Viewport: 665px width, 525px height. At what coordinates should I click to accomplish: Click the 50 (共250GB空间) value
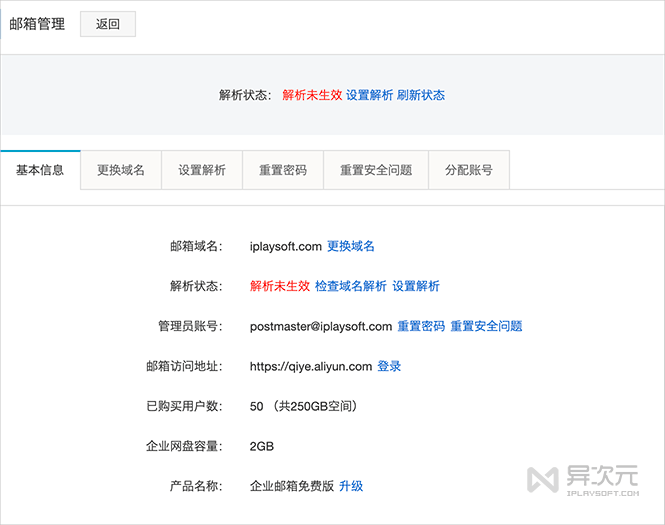303,406
